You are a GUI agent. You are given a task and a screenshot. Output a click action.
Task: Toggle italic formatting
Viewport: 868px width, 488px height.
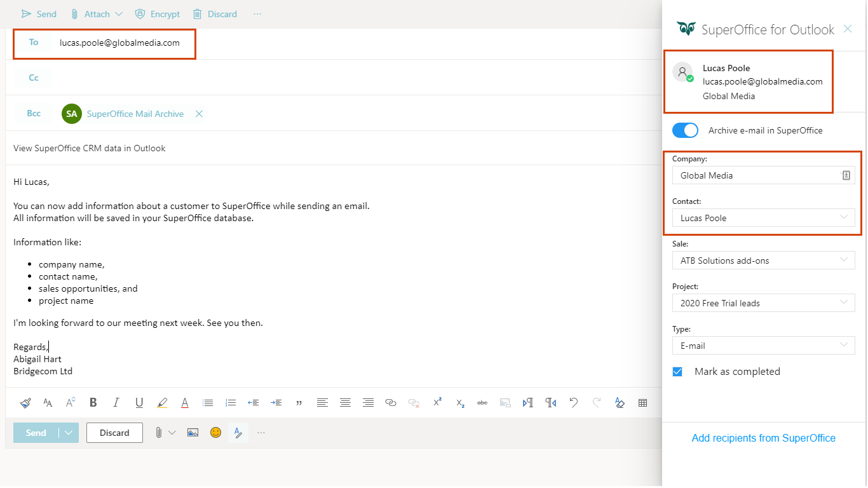[116, 402]
